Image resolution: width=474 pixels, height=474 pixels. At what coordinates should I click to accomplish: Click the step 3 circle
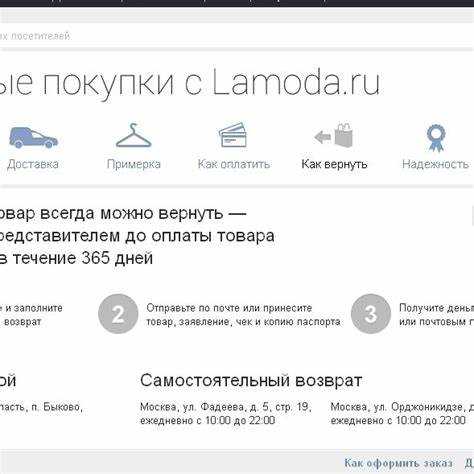point(371,314)
